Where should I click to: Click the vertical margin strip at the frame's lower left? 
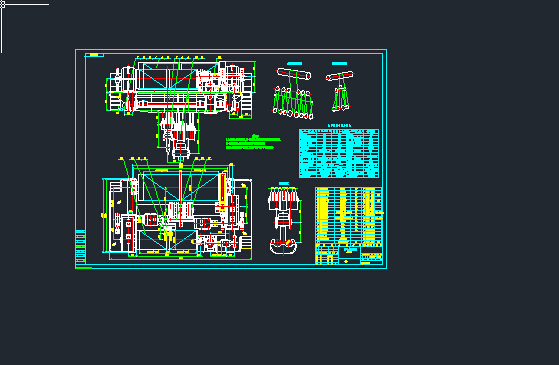81,247
